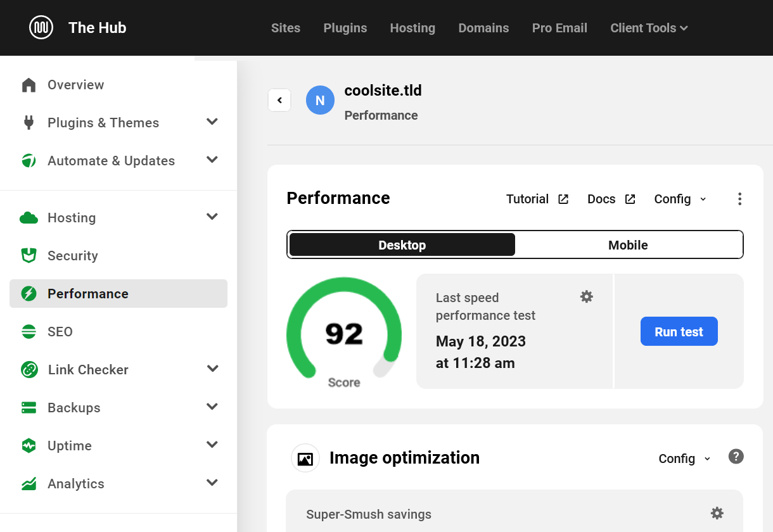The width and height of the screenshot is (773, 532).
Task: Click the Image optimization help question mark
Action: click(736, 457)
